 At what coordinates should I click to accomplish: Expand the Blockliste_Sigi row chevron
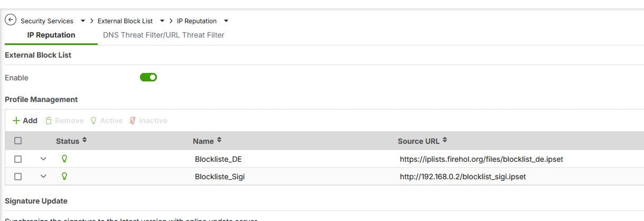43,177
